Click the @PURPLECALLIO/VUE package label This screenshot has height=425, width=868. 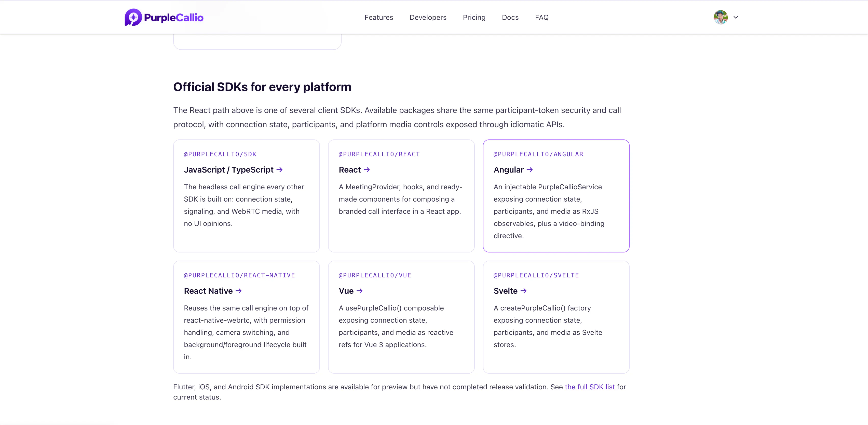point(375,275)
